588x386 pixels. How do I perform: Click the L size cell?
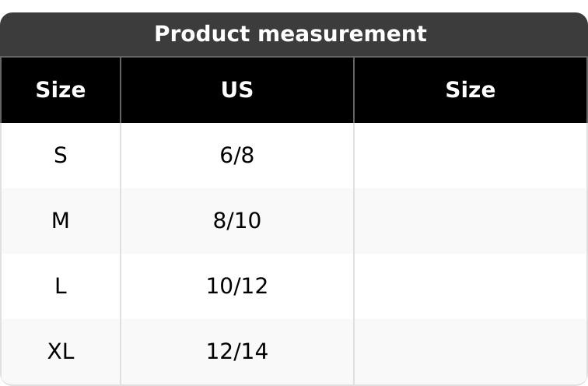(x=61, y=286)
